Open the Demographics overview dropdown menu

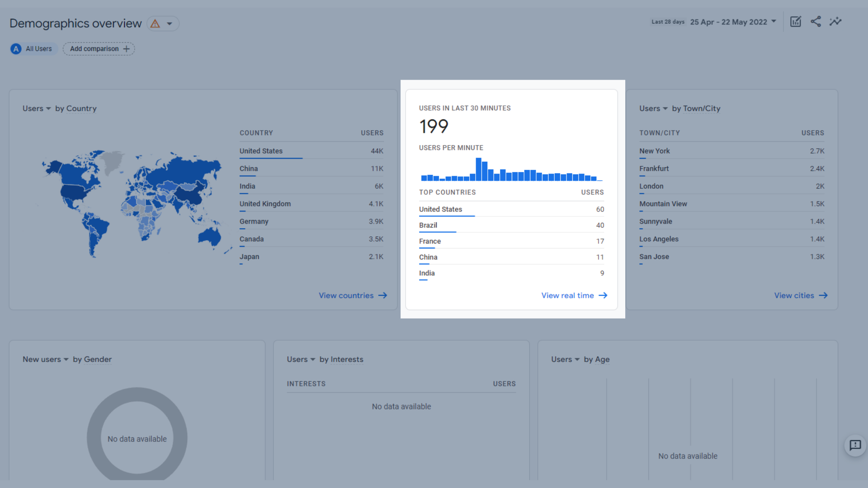(x=169, y=23)
